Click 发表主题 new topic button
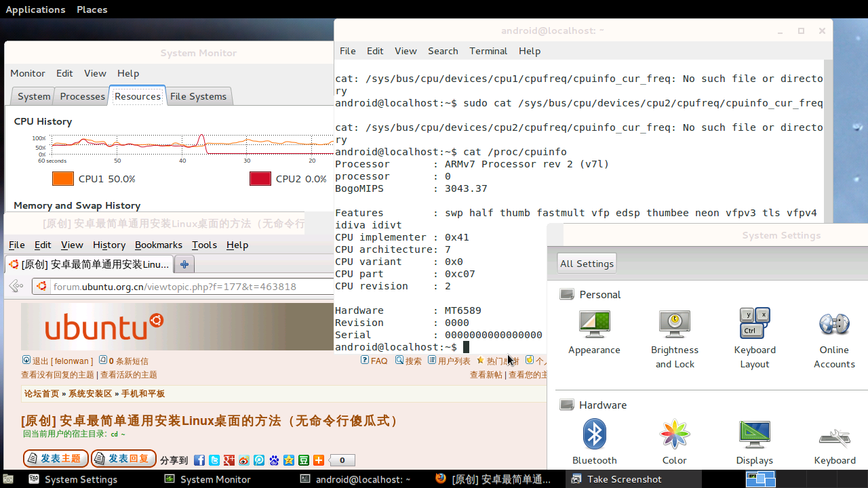Screen dimensions: 868x488 [56, 459]
